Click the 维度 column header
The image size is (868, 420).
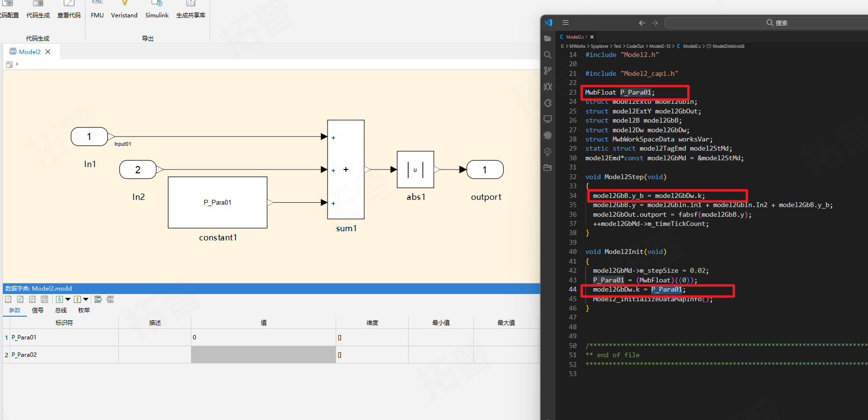click(x=372, y=322)
